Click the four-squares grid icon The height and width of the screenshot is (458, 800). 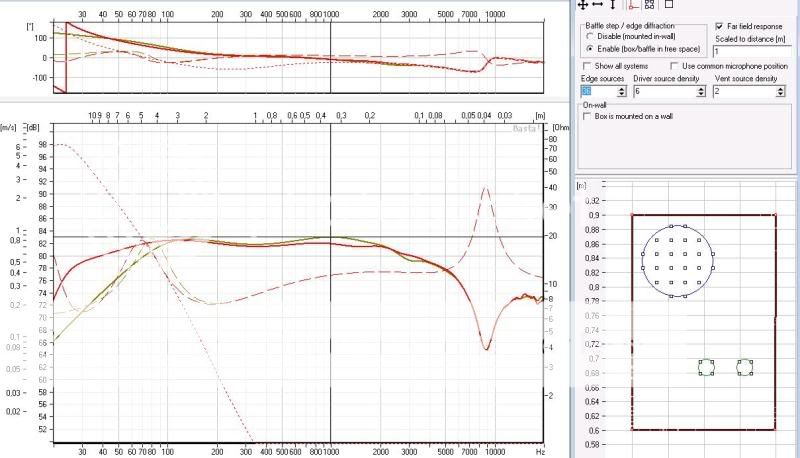pyautogui.click(x=649, y=5)
